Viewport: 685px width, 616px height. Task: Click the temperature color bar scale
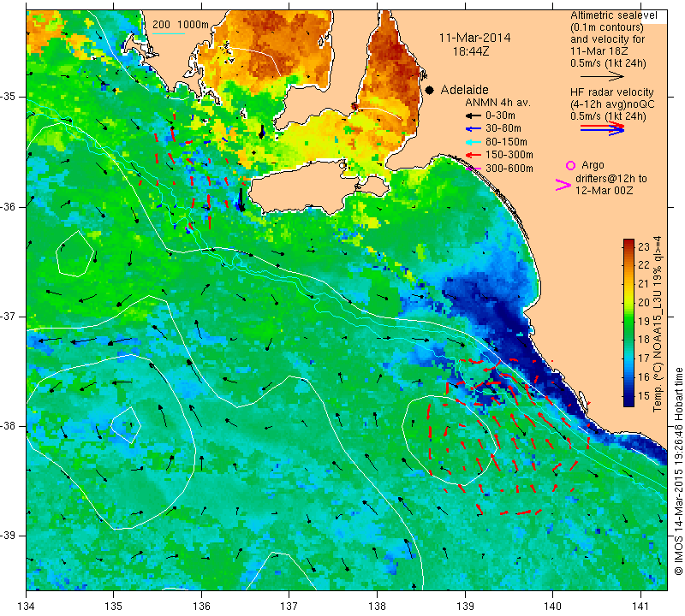(x=628, y=323)
